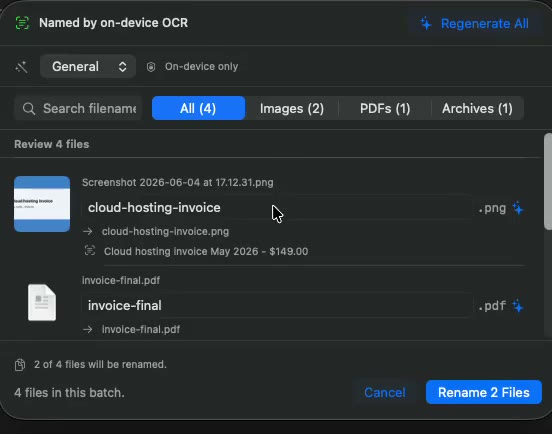552x434 pixels.
Task: Click the clipboard icon beside rename summary
Action: point(20,365)
